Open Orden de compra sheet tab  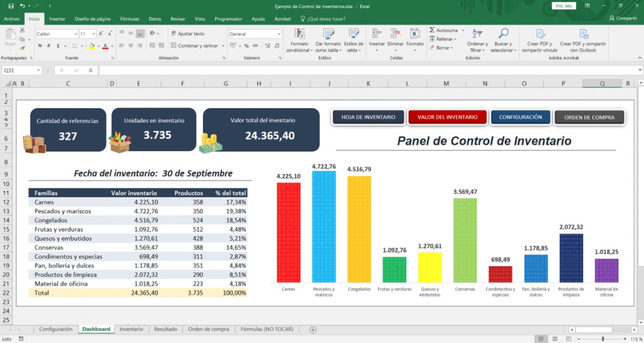[x=208, y=329]
